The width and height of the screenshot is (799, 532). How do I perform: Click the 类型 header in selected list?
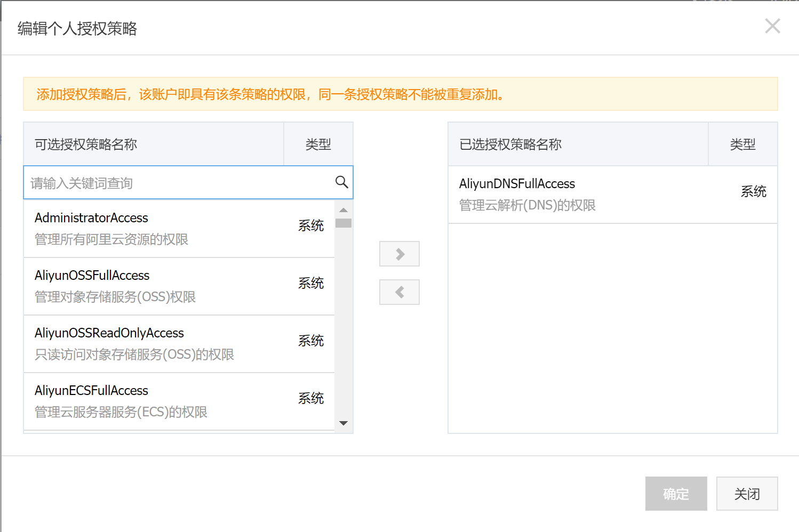(x=742, y=144)
